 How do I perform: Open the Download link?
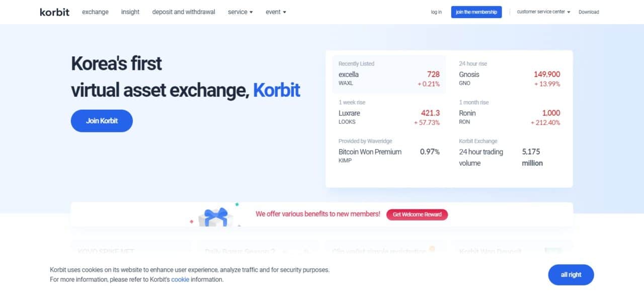pos(589,12)
